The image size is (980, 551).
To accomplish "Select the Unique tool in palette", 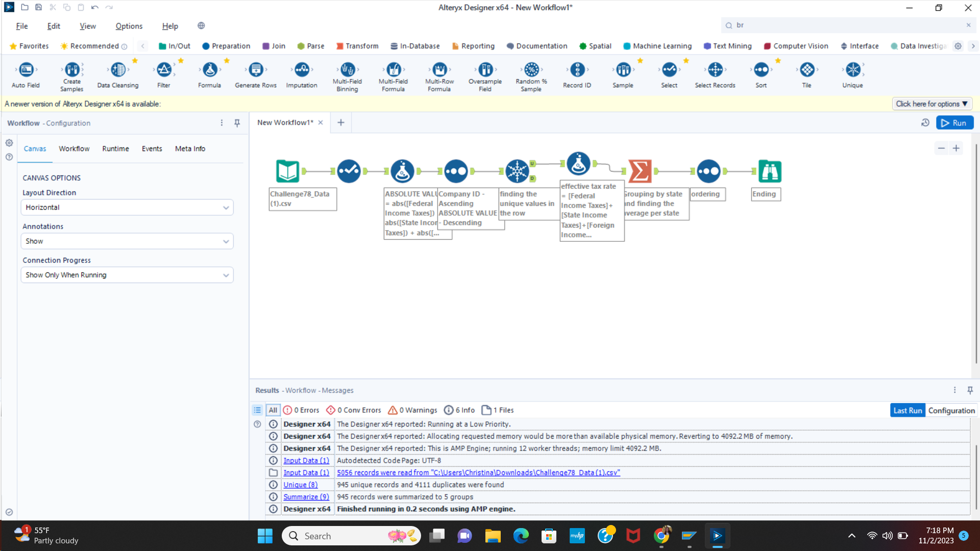I will coord(852,70).
